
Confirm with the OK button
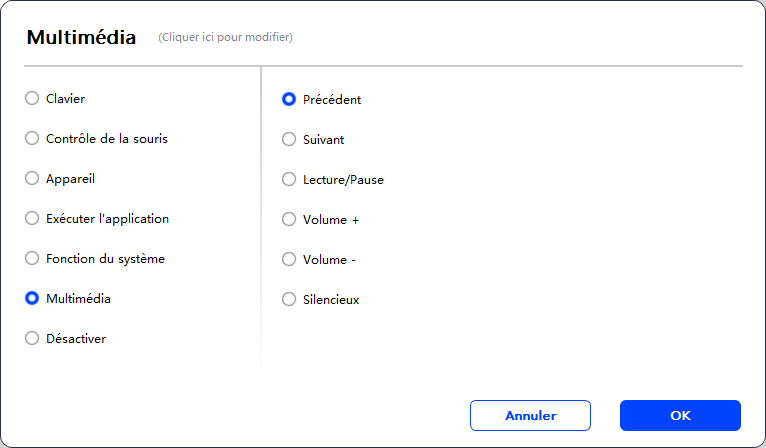click(680, 415)
